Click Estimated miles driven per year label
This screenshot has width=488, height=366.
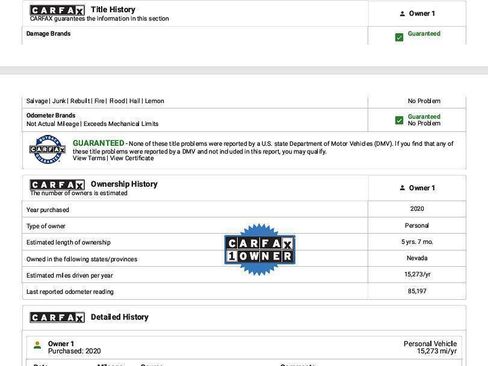(x=69, y=275)
